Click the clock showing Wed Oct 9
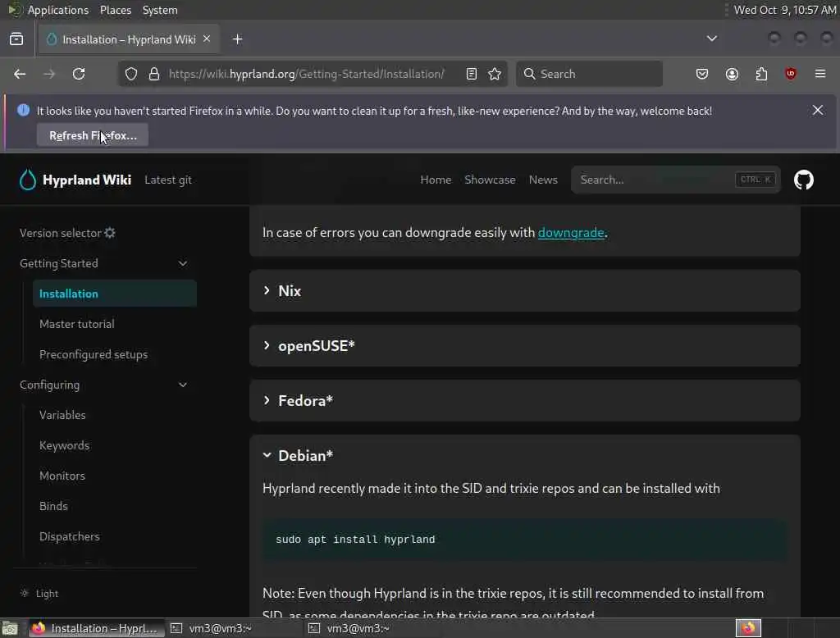 [785, 10]
